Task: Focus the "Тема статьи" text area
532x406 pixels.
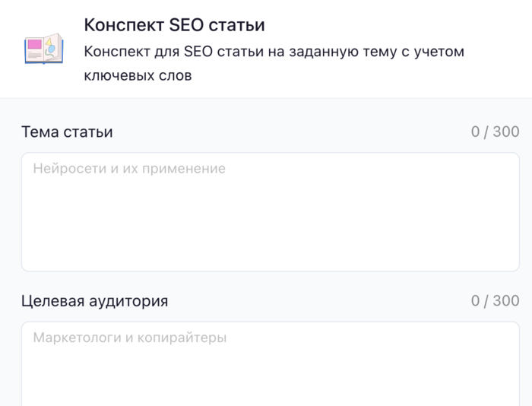Action: [x=270, y=213]
